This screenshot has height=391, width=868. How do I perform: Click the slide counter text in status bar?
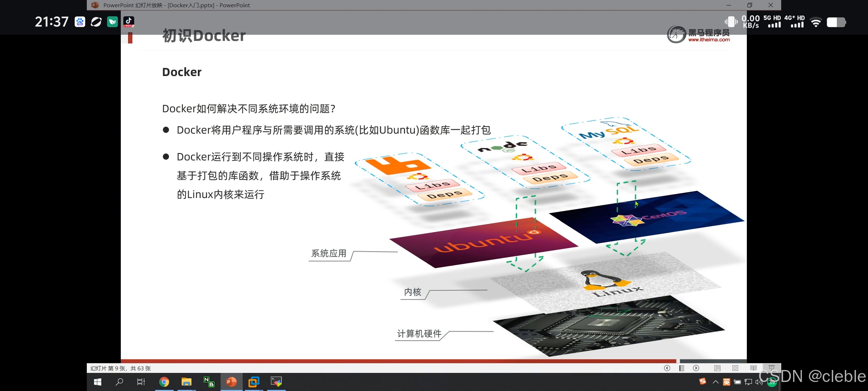click(x=120, y=368)
